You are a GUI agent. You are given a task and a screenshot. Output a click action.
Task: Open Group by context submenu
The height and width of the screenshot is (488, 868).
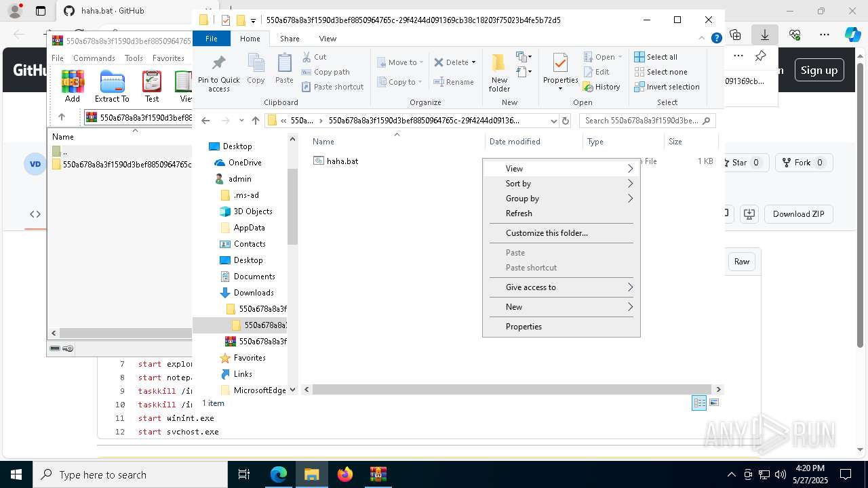click(x=561, y=199)
